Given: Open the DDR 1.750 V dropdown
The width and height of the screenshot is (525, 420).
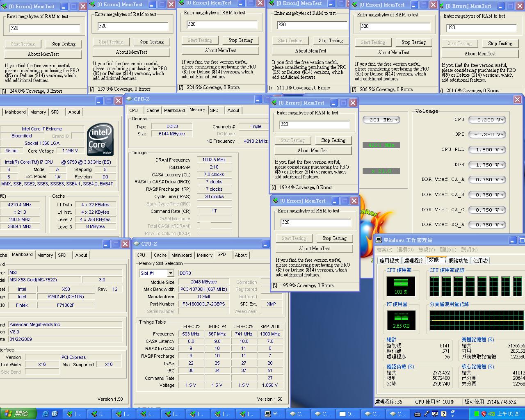Looking at the screenshot, I should [x=487, y=165].
